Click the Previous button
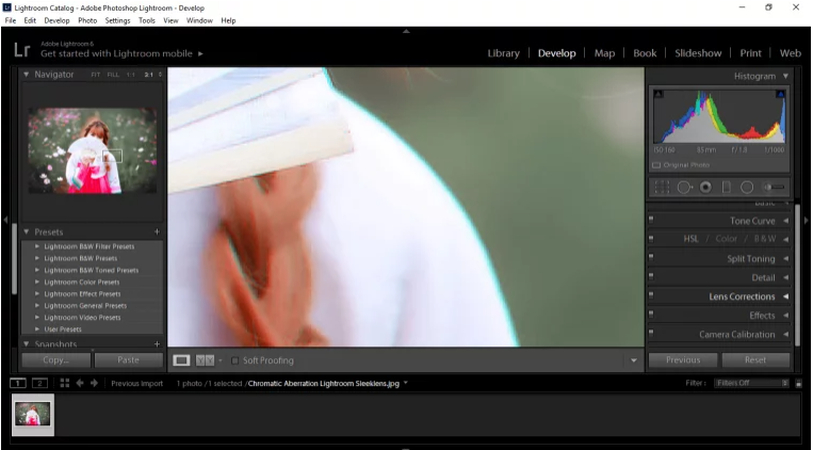The height and width of the screenshot is (450, 813). click(683, 360)
